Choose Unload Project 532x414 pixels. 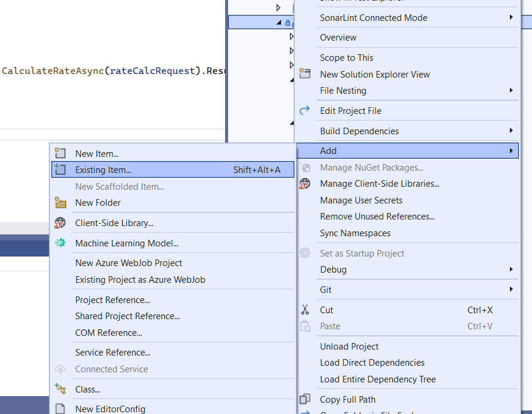[408, 346]
